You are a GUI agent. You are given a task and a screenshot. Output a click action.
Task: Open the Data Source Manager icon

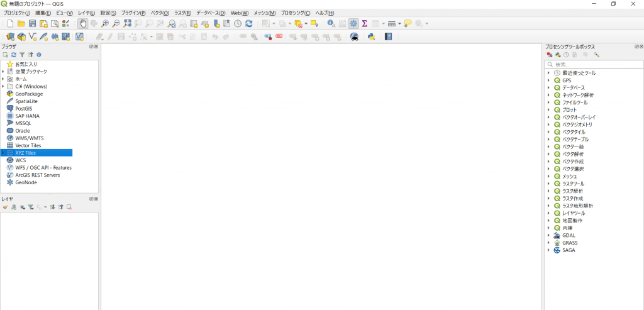pyautogui.click(x=11, y=37)
